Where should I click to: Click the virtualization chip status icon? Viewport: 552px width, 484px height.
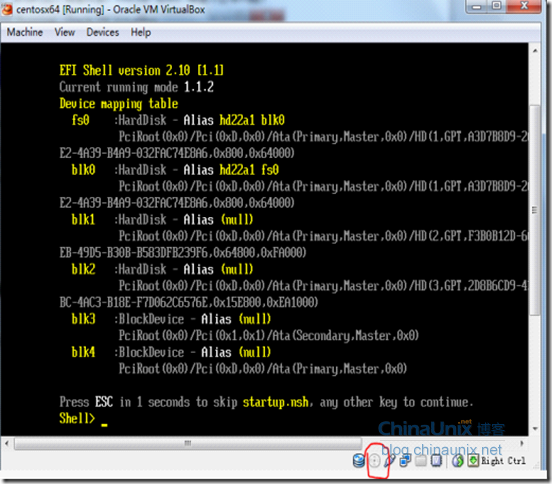(437, 460)
